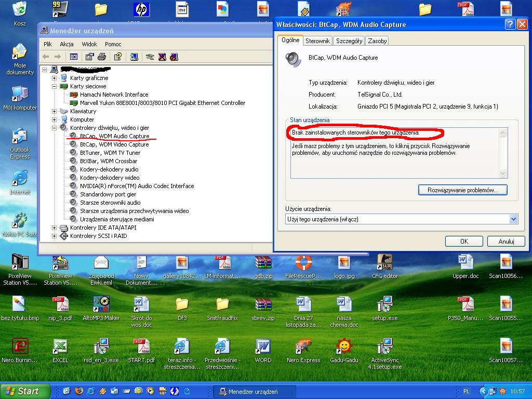Image resolution: width=532 pixels, height=399 pixels.
Task: Expand the Kontrolery IDE ATA/ATAPI node
Action: [54, 228]
